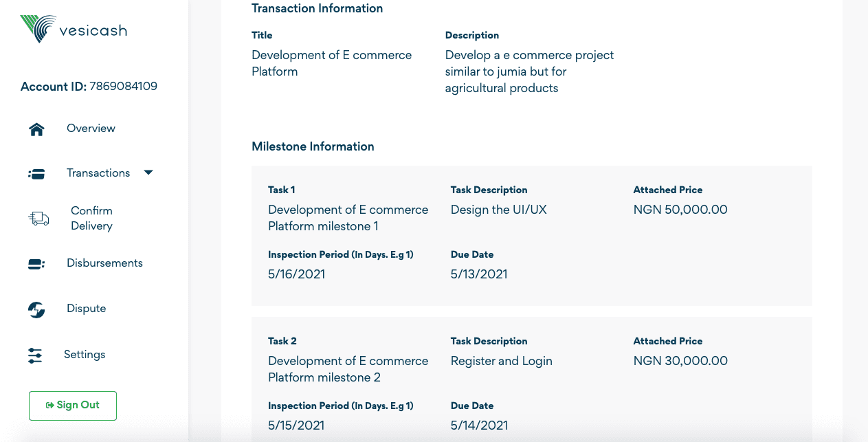
Task: Expand the Transactions dropdown arrow
Action: tap(148, 173)
